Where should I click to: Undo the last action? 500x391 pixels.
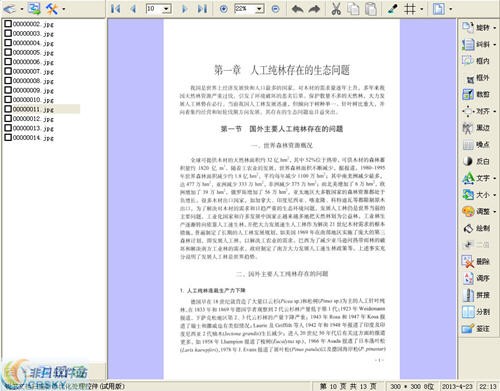[x=297, y=9]
